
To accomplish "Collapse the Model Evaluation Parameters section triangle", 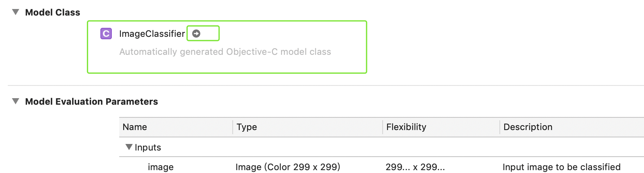I will pos(16,101).
